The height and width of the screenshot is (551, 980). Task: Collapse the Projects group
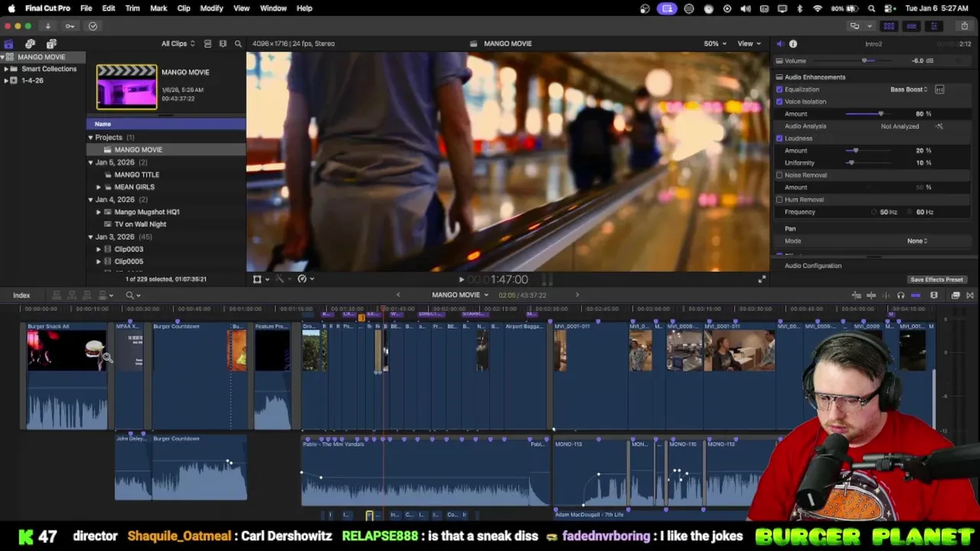point(90,138)
